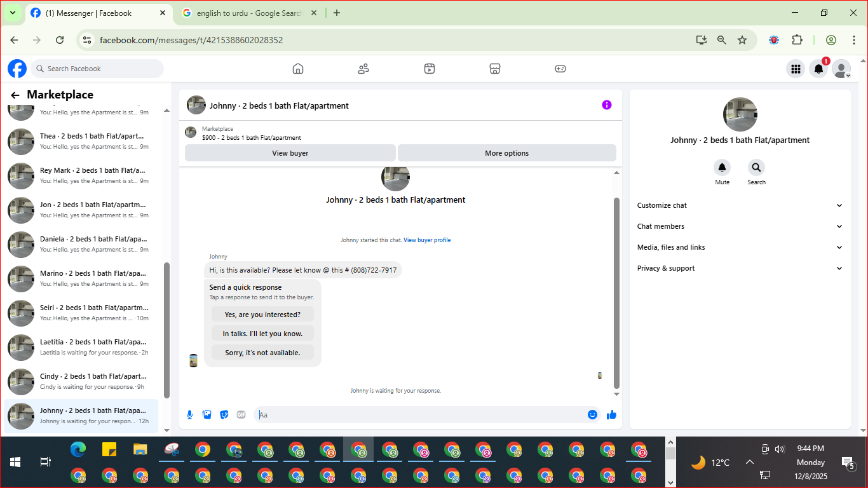Open the Facebook Home feed icon
Screen dimensions: 868x488
pos(298,69)
